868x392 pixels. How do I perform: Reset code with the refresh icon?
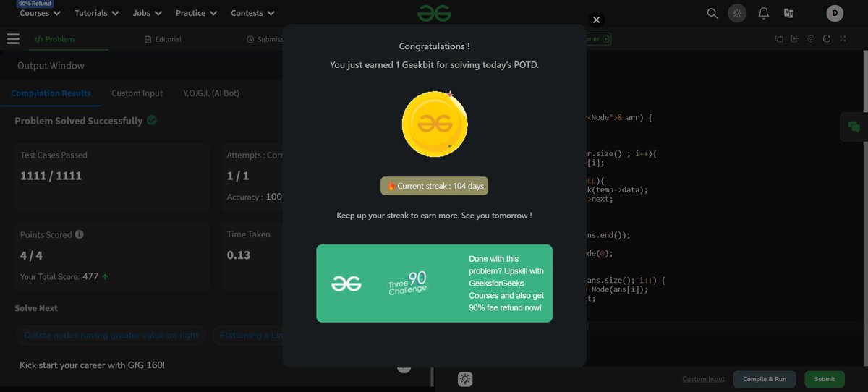(826, 39)
